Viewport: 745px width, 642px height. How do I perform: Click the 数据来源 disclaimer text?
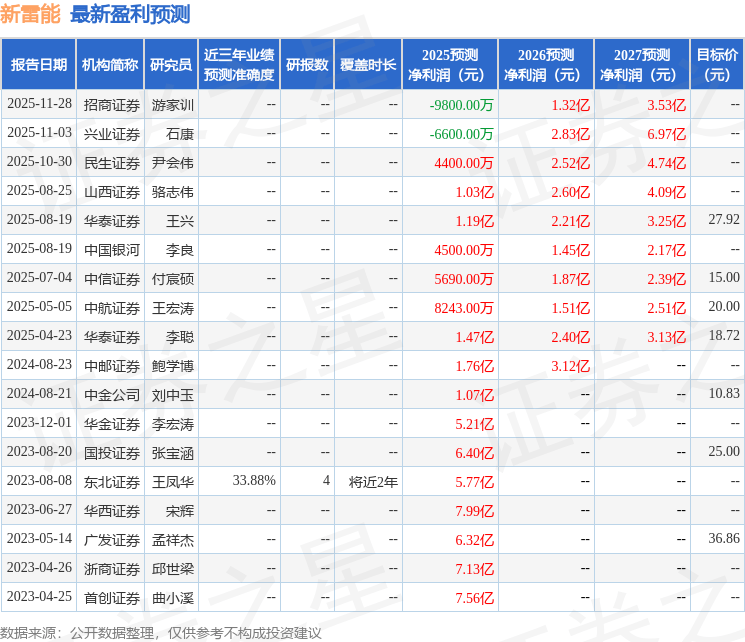[161, 633]
